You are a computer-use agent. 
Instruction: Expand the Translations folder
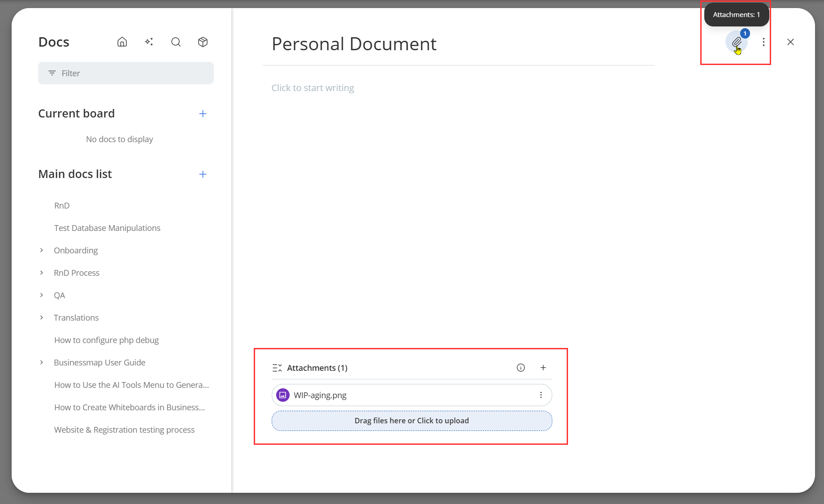pyautogui.click(x=42, y=317)
